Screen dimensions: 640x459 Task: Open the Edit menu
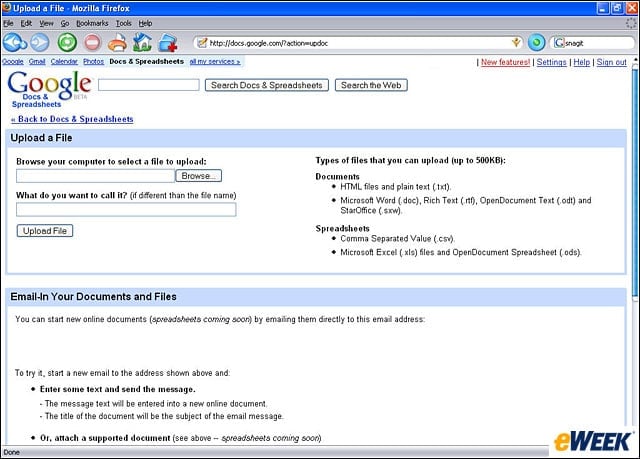(x=26, y=23)
